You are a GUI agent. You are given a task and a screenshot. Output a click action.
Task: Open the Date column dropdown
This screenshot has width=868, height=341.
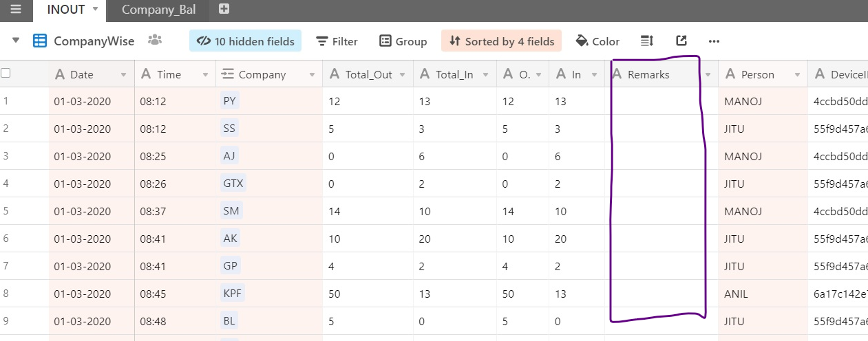(124, 74)
